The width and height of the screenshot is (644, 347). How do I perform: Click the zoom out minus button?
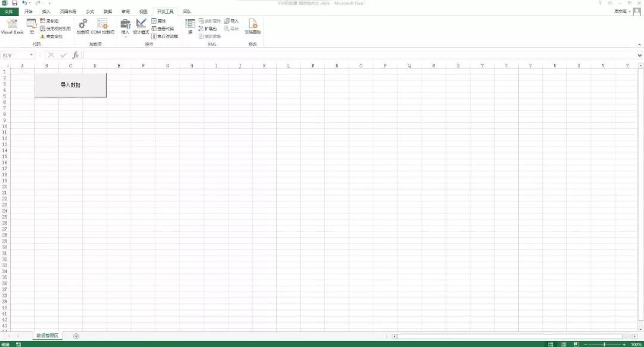click(586, 344)
